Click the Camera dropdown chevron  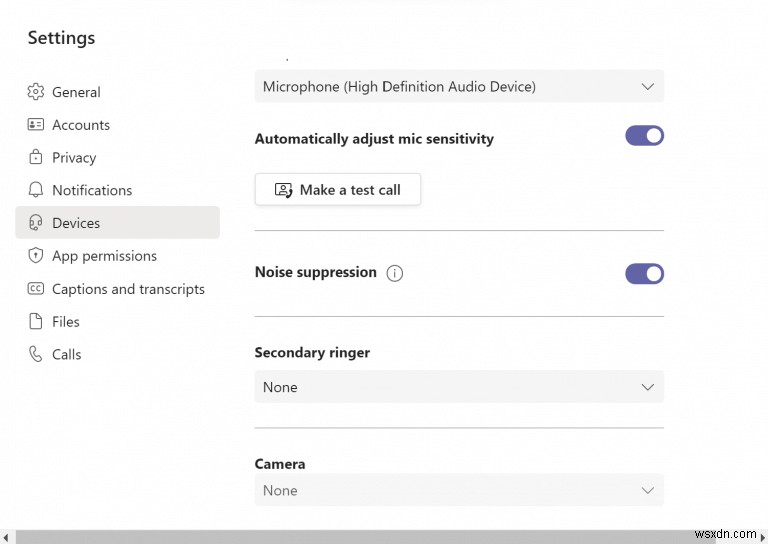[648, 490]
